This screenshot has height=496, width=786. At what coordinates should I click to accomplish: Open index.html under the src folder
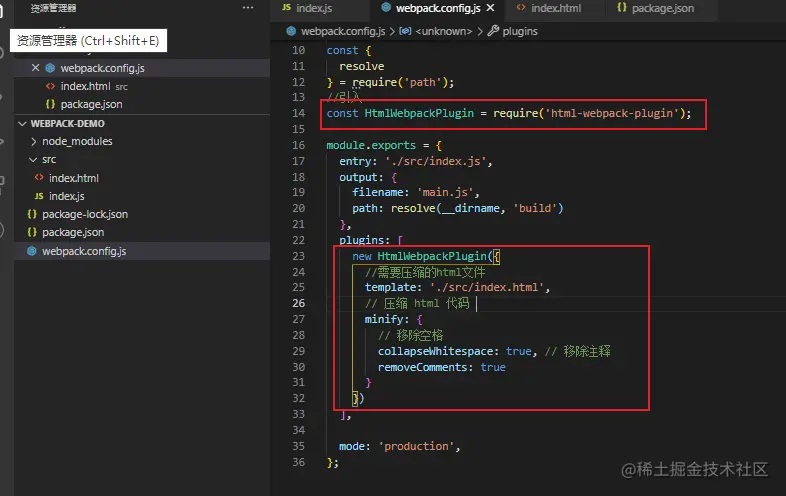point(74,178)
